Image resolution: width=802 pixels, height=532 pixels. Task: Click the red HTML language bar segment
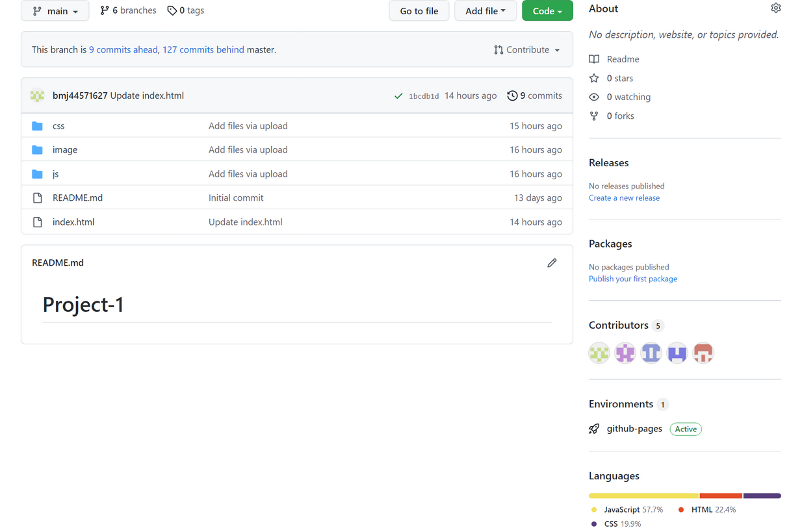click(x=721, y=496)
